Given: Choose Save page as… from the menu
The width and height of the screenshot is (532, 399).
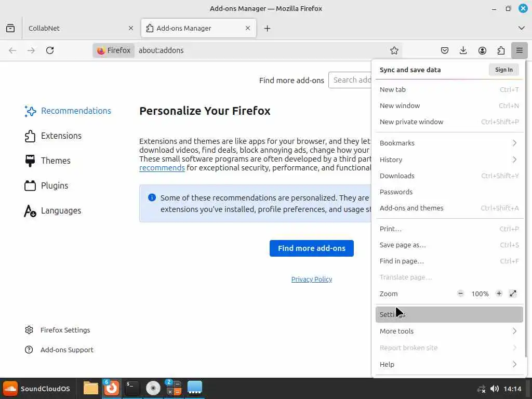Looking at the screenshot, I should [x=449, y=245].
